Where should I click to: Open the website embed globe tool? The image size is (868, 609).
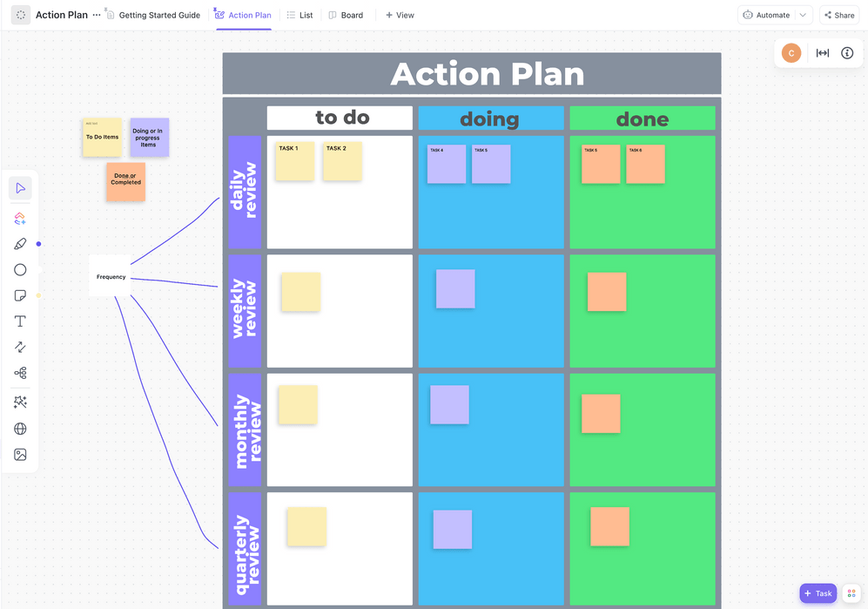(20, 429)
